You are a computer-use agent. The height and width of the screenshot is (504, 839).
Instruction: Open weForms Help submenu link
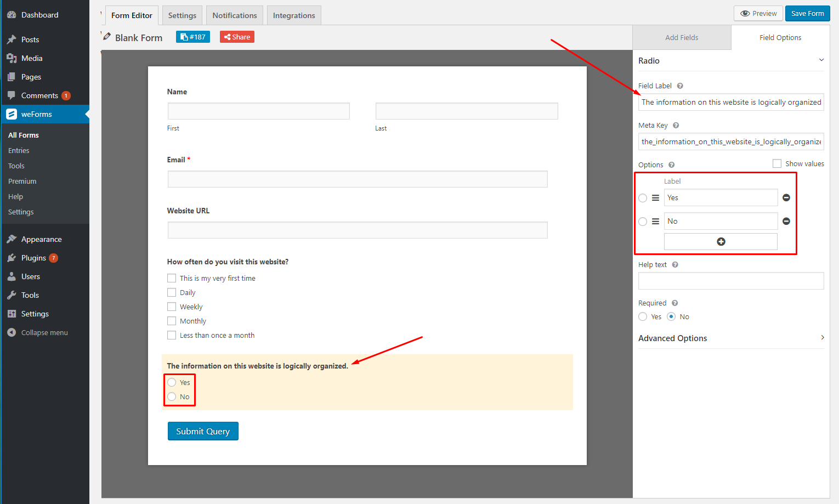[x=15, y=196]
